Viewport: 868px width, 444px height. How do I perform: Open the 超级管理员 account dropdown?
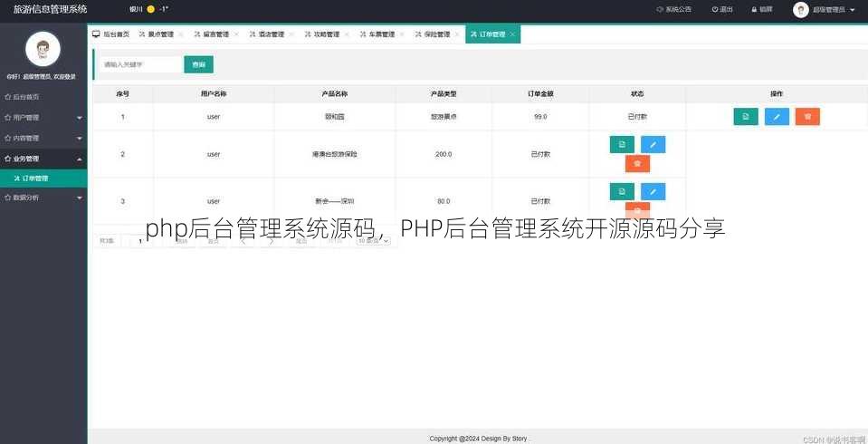(x=834, y=9)
